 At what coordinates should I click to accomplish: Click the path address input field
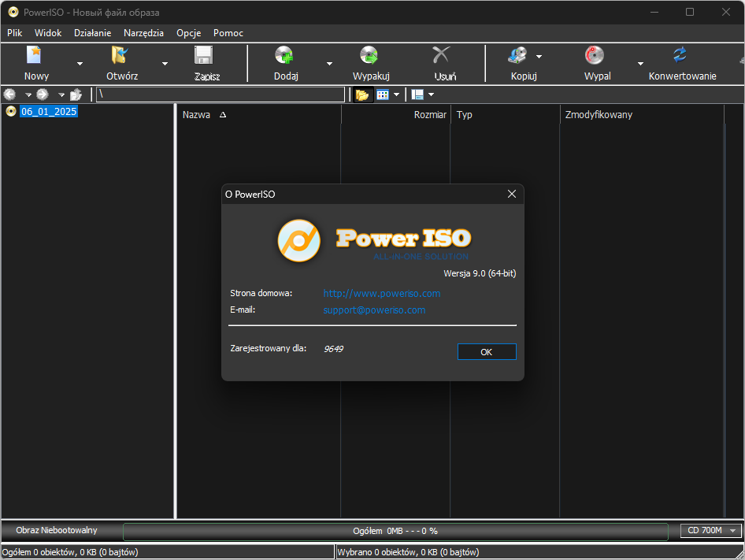click(220, 95)
